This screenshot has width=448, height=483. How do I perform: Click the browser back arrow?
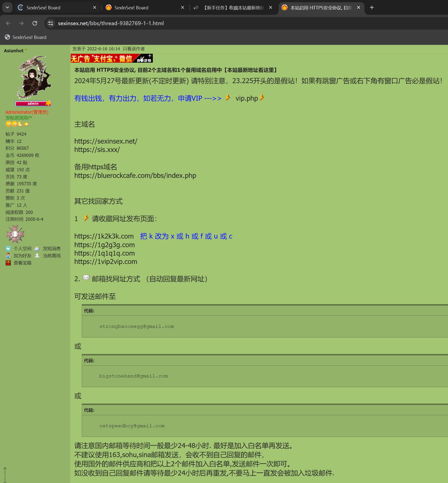coord(8,23)
